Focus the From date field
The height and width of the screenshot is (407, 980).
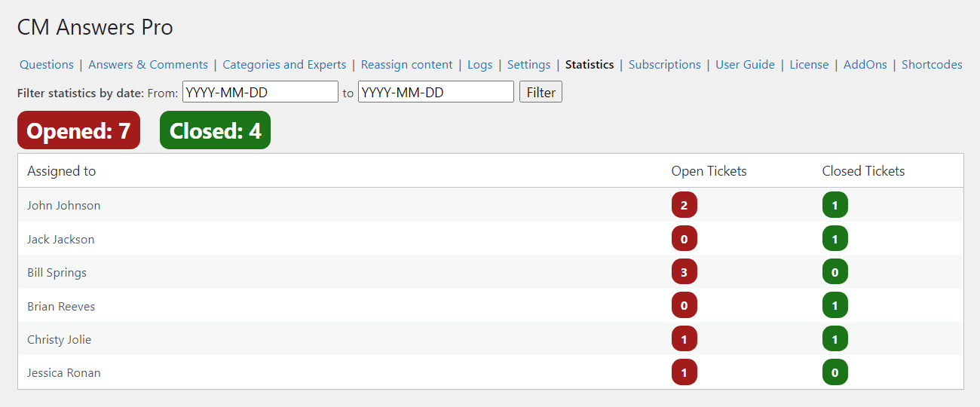click(x=260, y=92)
